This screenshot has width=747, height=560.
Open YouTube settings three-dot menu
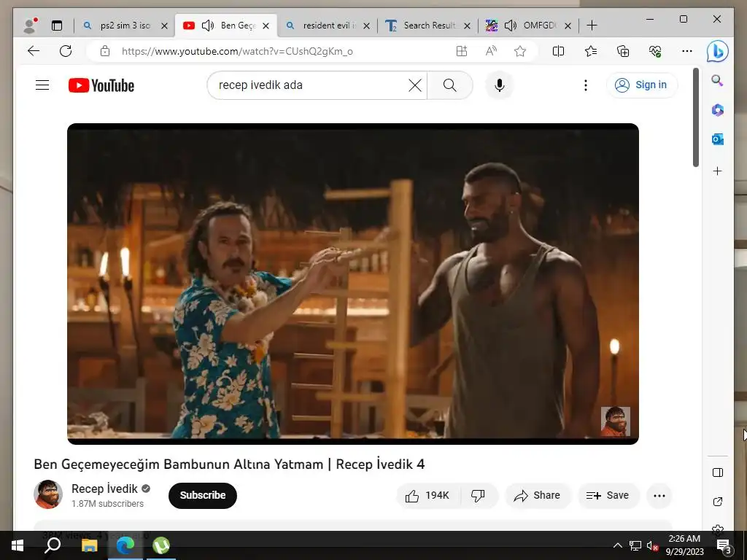pos(586,85)
